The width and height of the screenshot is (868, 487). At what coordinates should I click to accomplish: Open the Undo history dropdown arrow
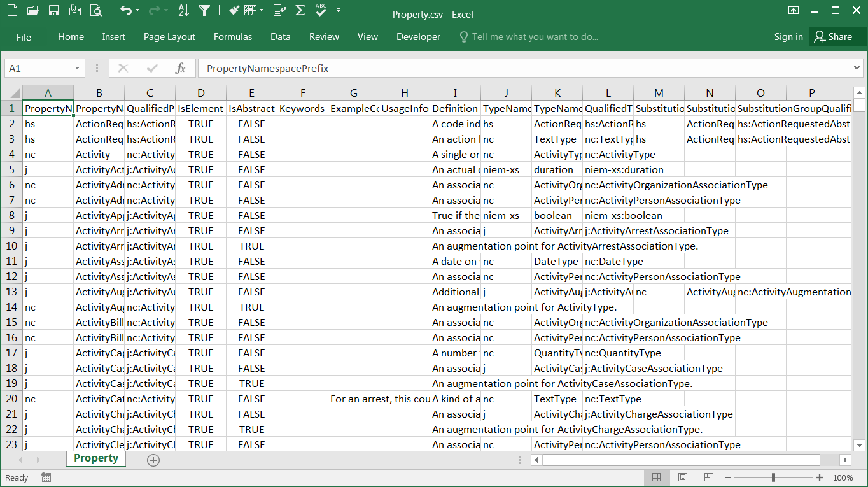[x=138, y=11]
